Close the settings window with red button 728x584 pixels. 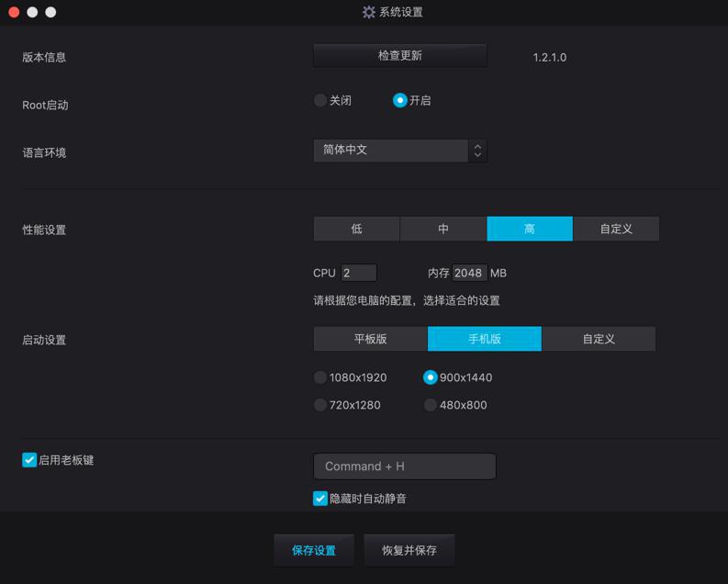click(14, 12)
